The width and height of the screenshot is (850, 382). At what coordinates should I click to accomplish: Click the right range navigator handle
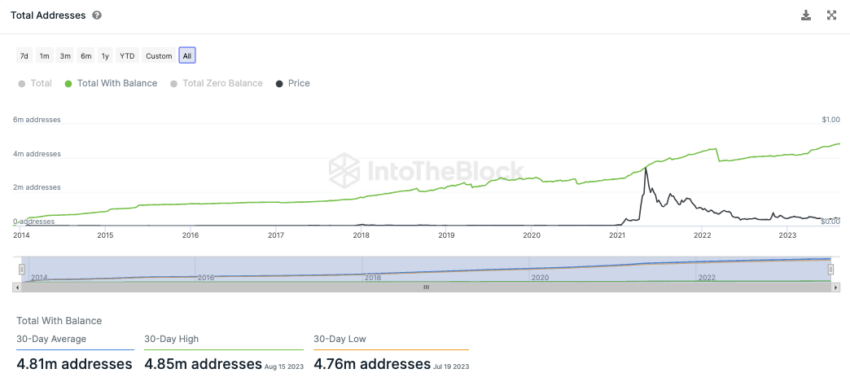click(x=830, y=269)
